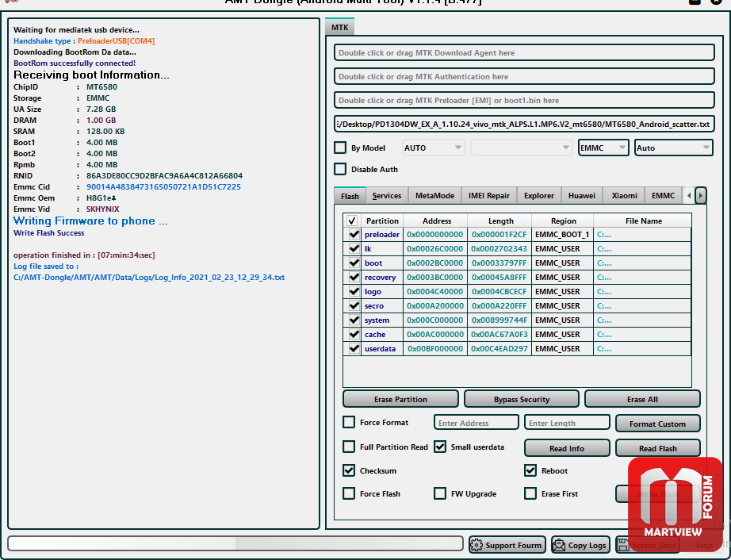Viewport: 731px width, 560px height.
Task: Click the scatter file path field
Action: (525, 124)
